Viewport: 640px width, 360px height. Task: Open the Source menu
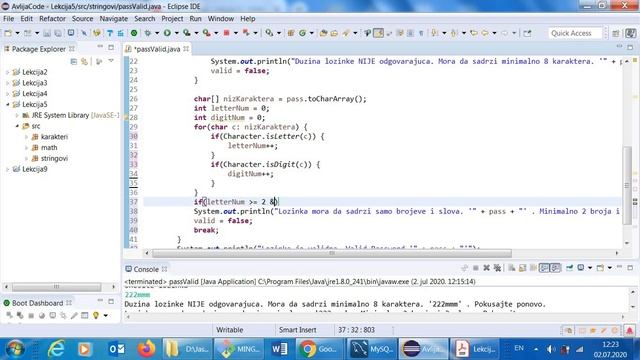pos(82,19)
